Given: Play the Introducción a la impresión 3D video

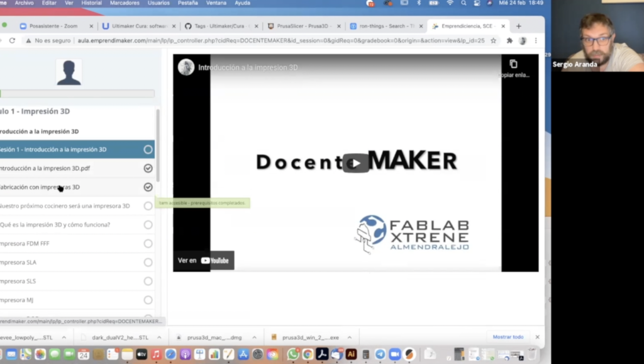Looking at the screenshot, I should coord(356,163).
